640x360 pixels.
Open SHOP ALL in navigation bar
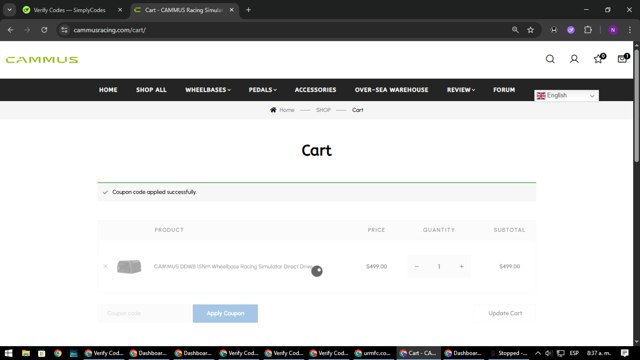(x=151, y=90)
